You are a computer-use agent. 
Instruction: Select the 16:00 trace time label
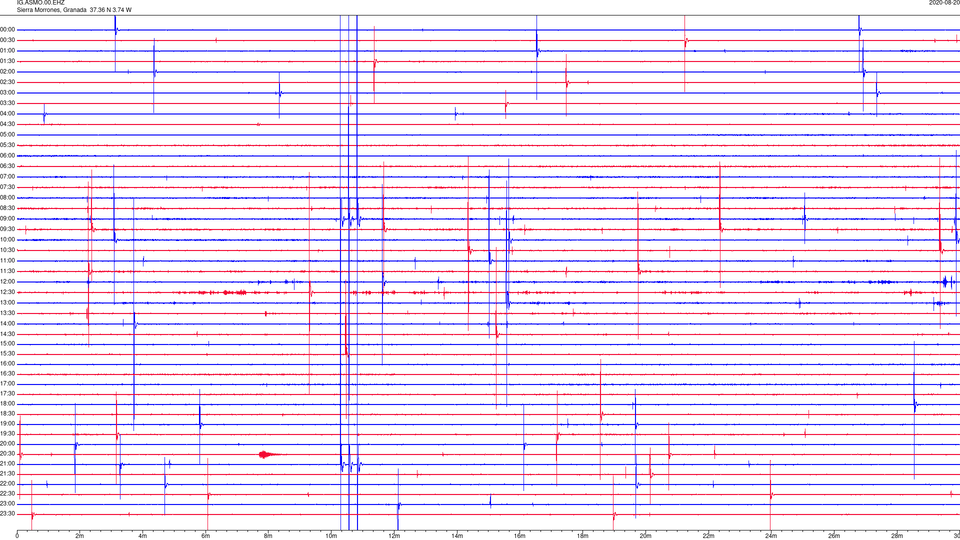tap(8, 364)
